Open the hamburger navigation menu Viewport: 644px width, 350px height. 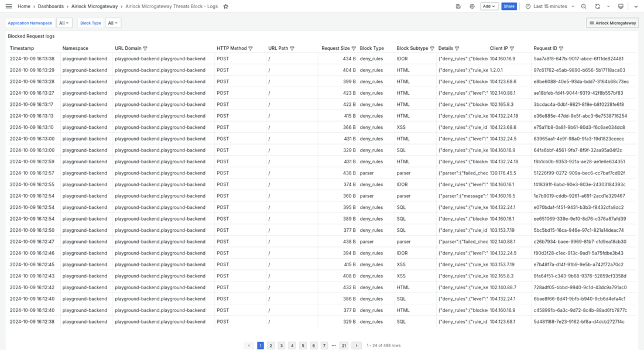[9, 6]
